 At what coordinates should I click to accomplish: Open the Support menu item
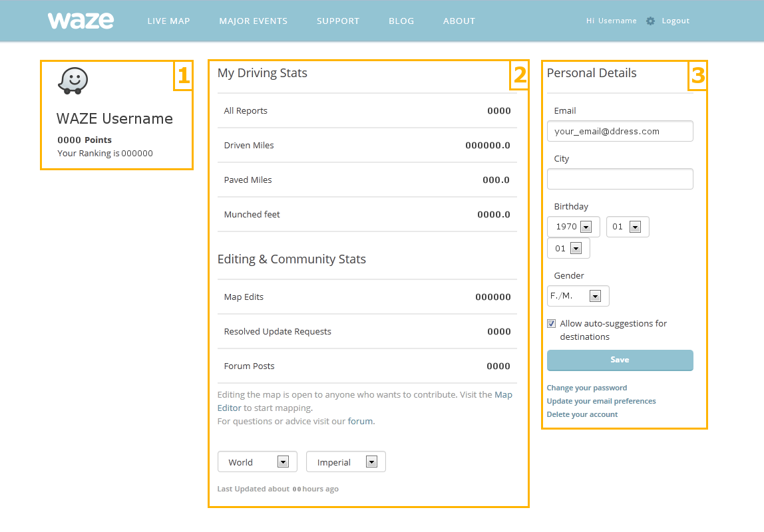click(x=338, y=21)
